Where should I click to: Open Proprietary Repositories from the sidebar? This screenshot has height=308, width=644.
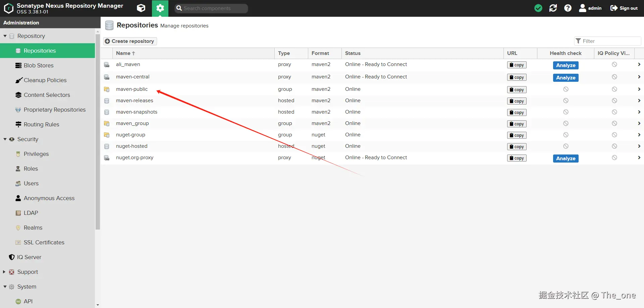(x=47, y=110)
